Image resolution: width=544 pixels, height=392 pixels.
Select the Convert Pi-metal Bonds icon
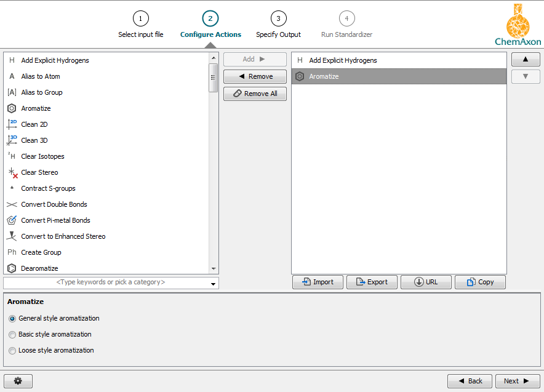click(11, 220)
